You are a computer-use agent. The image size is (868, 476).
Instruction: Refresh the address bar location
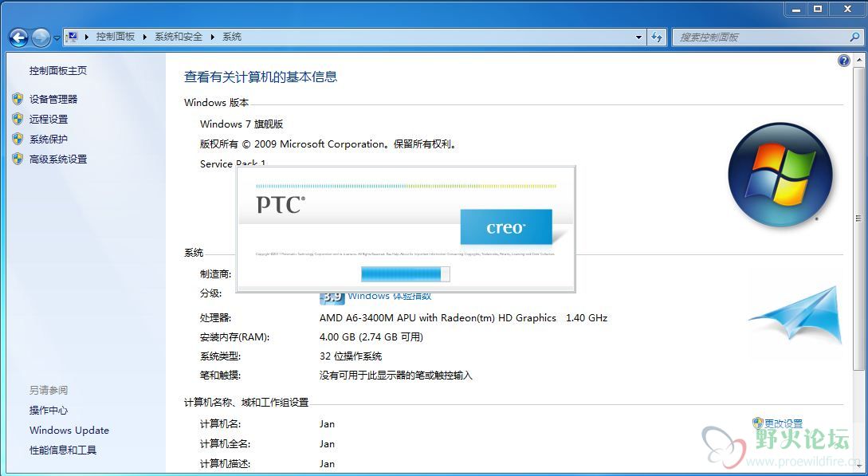coord(657,37)
